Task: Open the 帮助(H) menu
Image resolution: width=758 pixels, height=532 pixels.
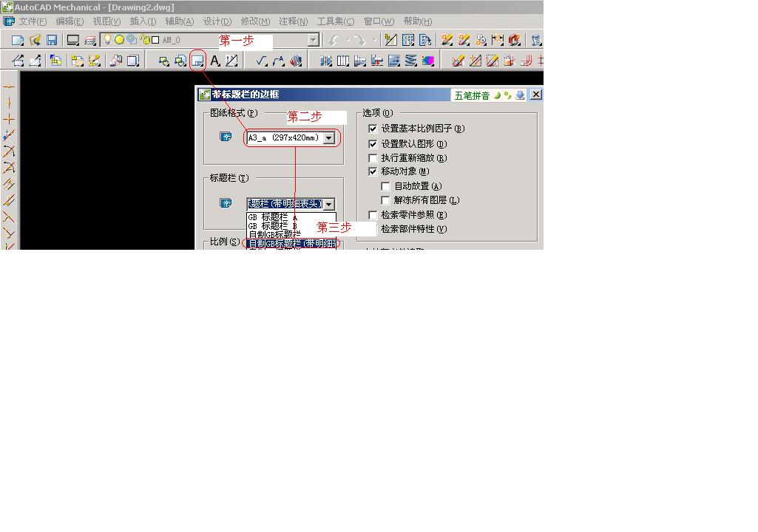Action: [418, 21]
